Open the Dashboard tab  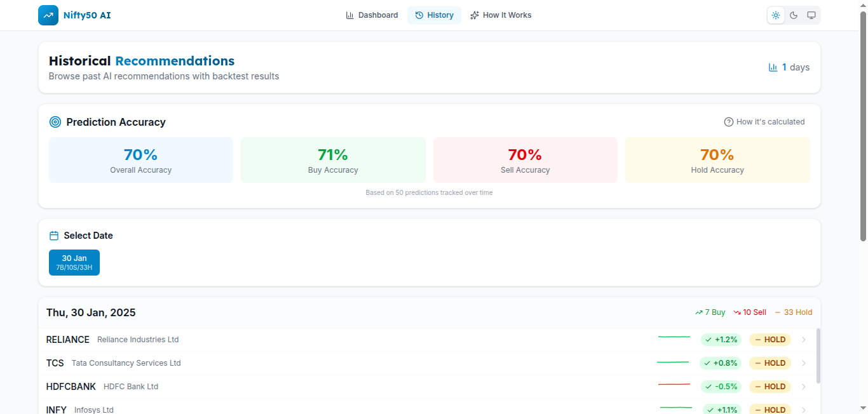(x=372, y=15)
